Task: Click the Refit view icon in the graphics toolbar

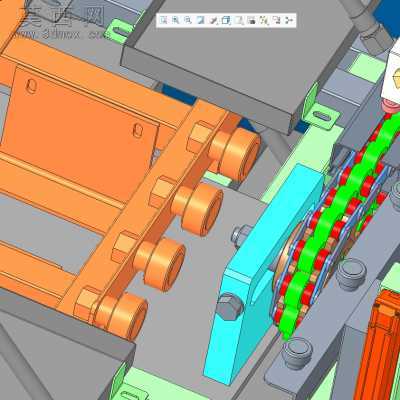Action: (x=163, y=20)
